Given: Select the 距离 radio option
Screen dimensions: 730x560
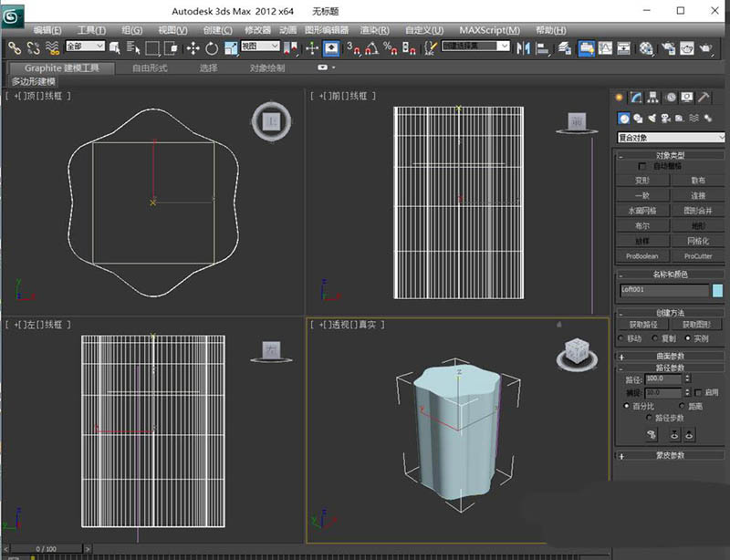Looking at the screenshot, I should point(683,405).
